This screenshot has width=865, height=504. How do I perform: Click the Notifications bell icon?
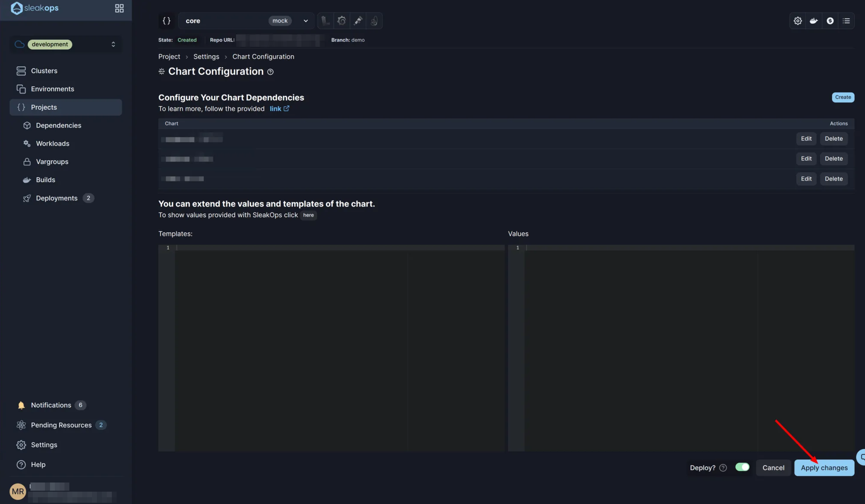tap(21, 405)
